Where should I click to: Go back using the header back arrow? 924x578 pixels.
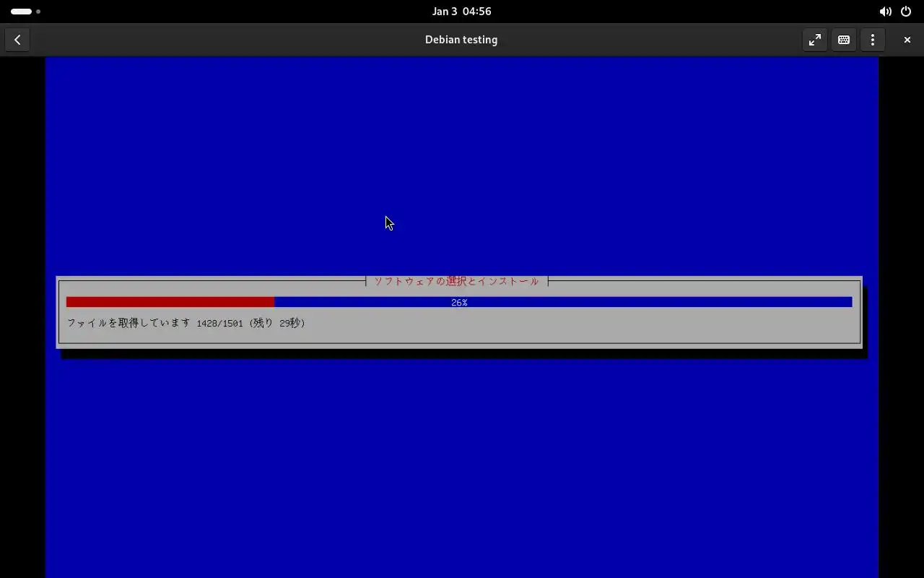17,40
